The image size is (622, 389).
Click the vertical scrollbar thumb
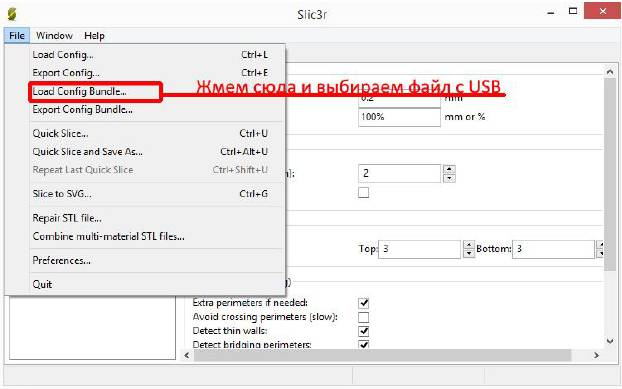tap(610, 174)
